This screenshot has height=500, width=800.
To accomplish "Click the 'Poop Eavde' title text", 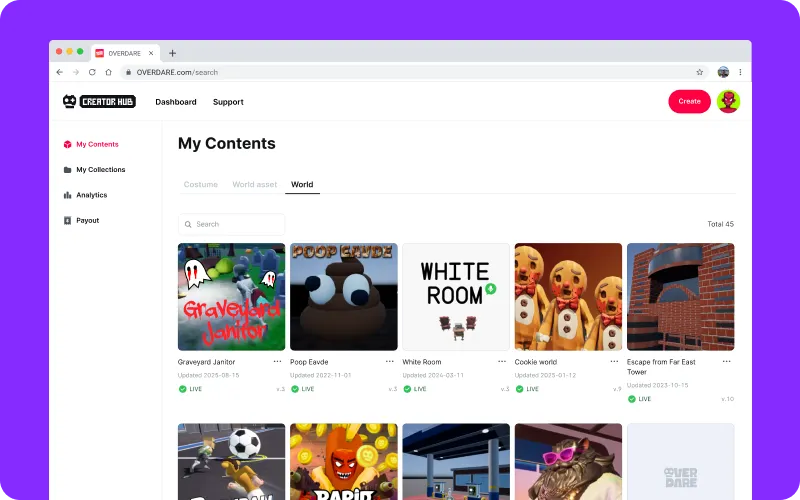I will pyautogui.click(x=309, y=362).
